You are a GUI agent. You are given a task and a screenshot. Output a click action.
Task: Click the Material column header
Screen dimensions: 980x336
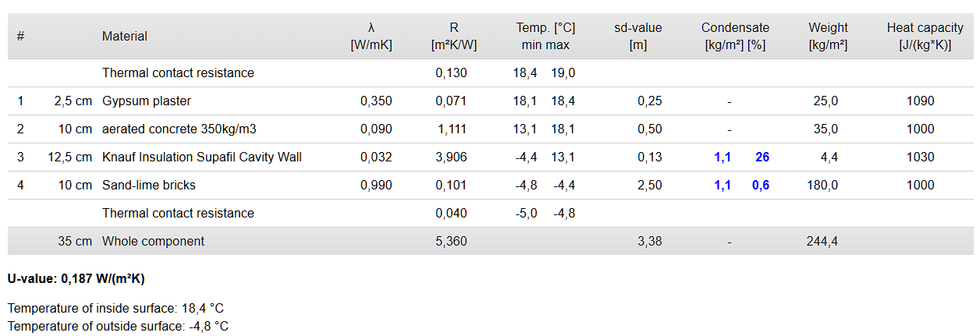pos(125,36)
